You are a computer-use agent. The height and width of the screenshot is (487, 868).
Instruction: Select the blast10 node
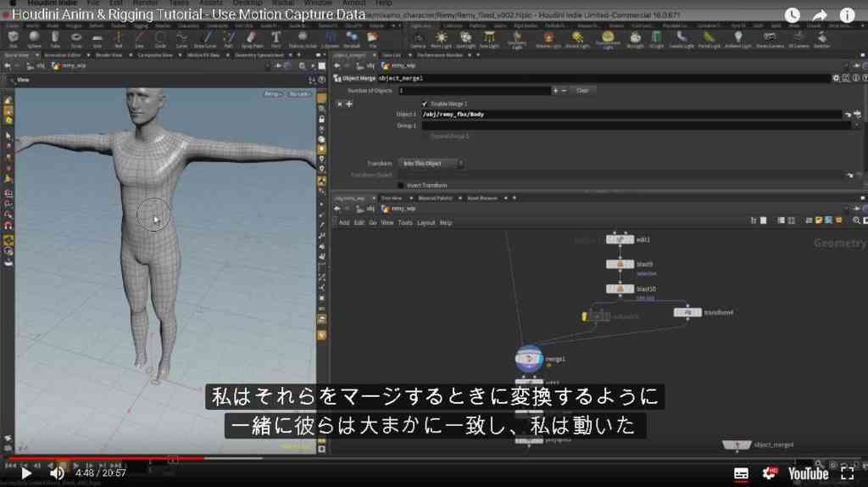pyautogui.click(x=620, y=288)
